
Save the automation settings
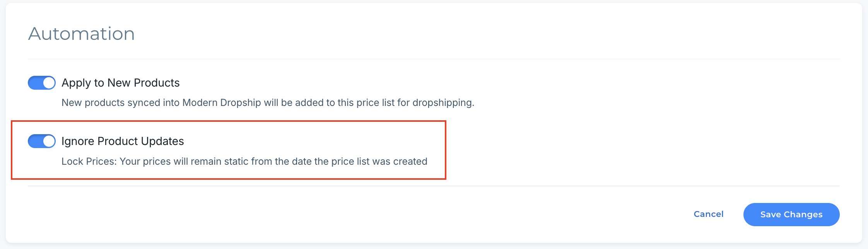coord(791,215)
